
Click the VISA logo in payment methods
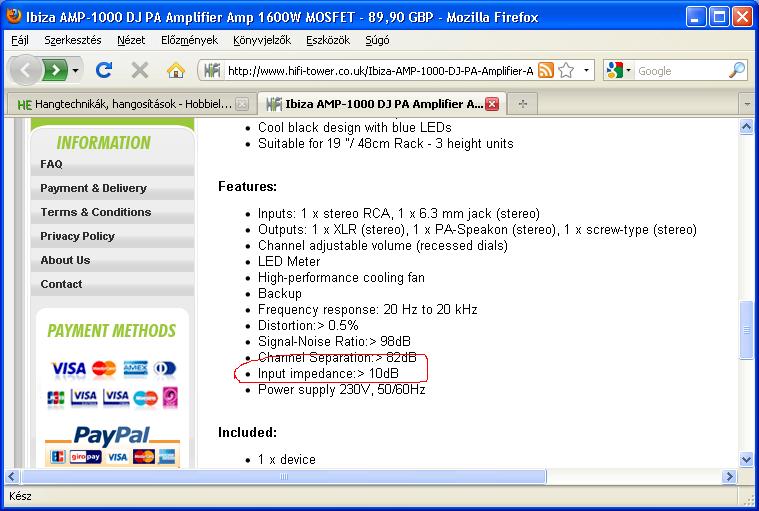(x=69, y=369)
